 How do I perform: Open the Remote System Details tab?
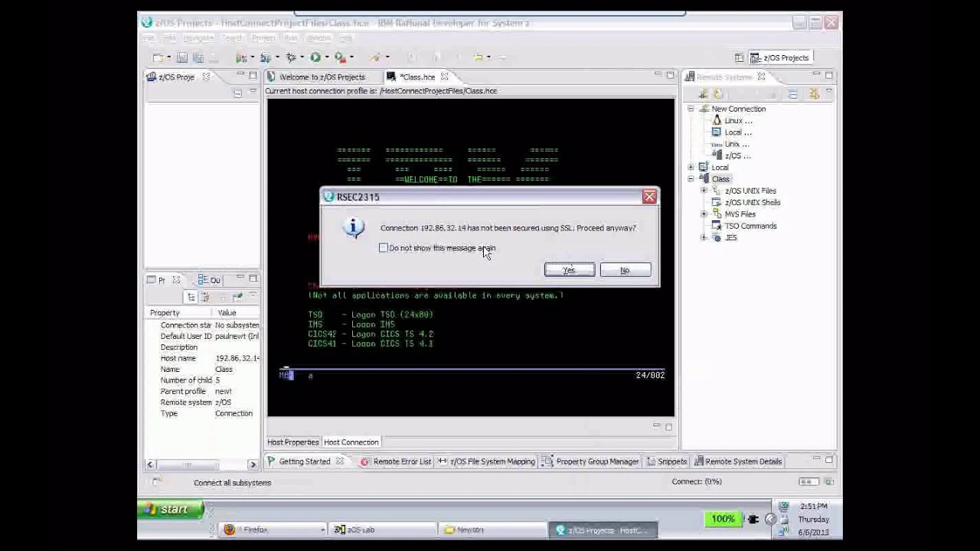point(737,461)
